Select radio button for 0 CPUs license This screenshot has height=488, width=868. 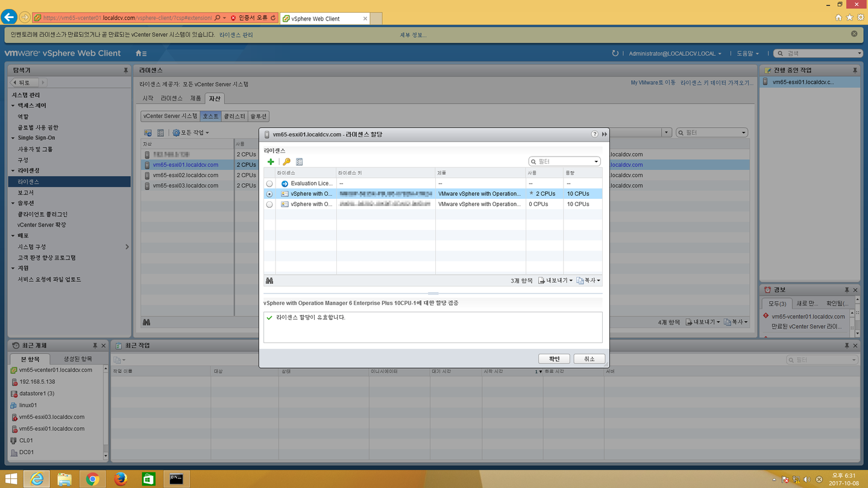pos(269,204)
